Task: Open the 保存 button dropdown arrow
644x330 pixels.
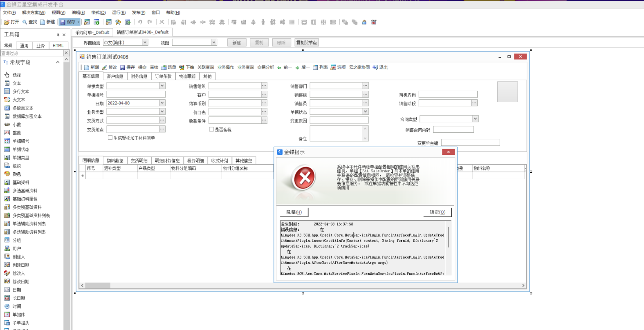Action: coord(79,22)
